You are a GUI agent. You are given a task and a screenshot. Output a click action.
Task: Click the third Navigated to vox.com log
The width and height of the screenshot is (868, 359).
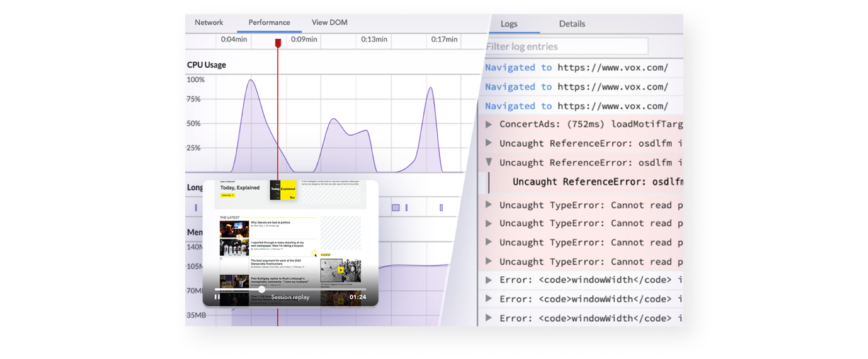[x=576, y=106]
